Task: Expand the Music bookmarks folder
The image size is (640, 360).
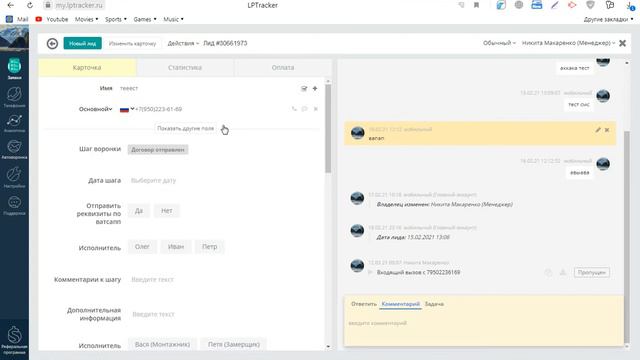Action: click(x=173, y=19)
